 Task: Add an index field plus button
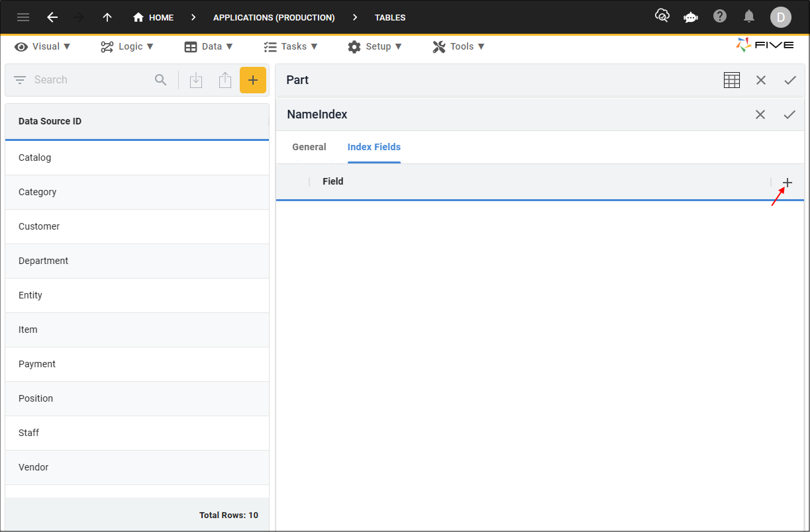787,183
